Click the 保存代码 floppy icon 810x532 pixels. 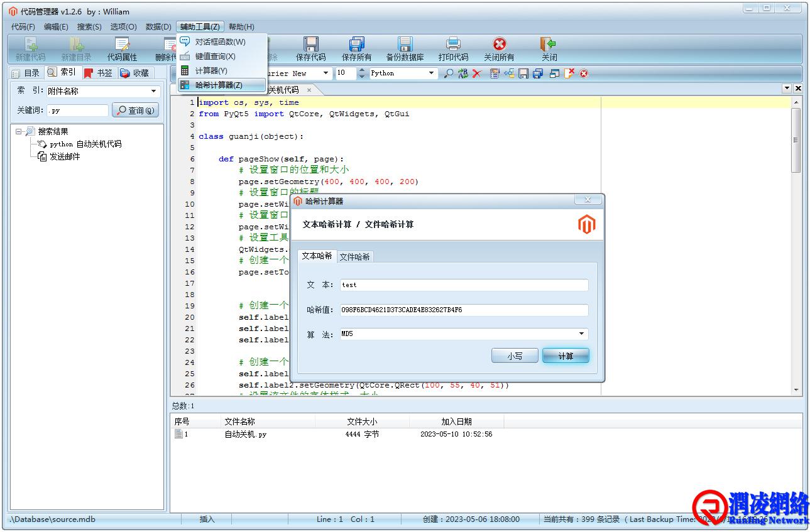(311, 43)
